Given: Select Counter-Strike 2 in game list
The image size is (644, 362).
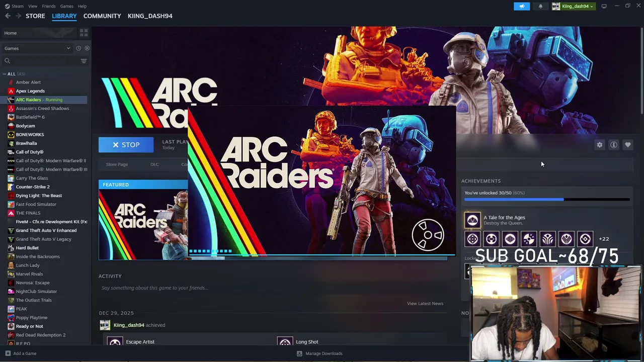Looking at the screenshot, I should (x=33, y=187).
